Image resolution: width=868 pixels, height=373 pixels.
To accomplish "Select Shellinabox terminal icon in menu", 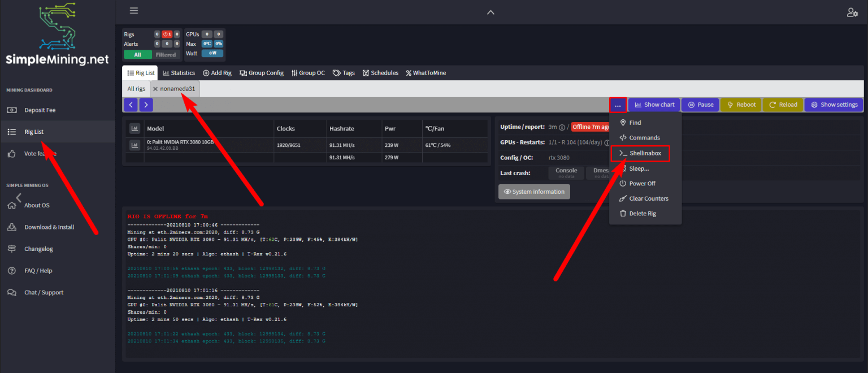I will [623, 153].
